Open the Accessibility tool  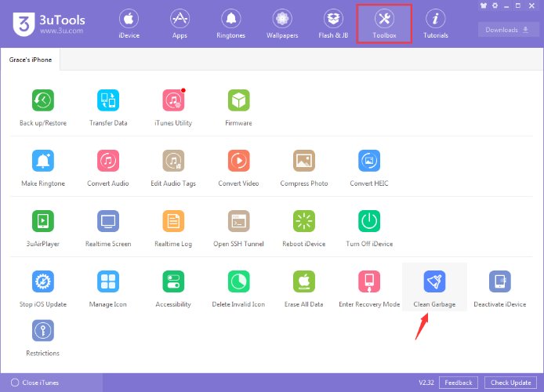[173, 283]
